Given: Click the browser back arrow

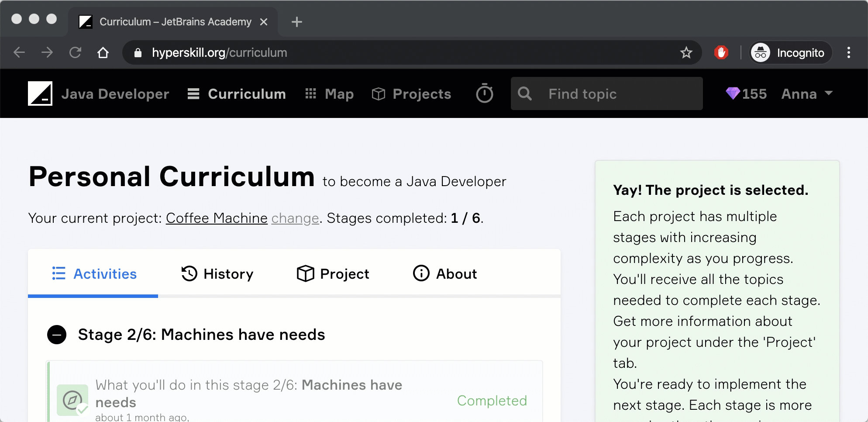Looking at the screenshot, I should pos(19,52).
